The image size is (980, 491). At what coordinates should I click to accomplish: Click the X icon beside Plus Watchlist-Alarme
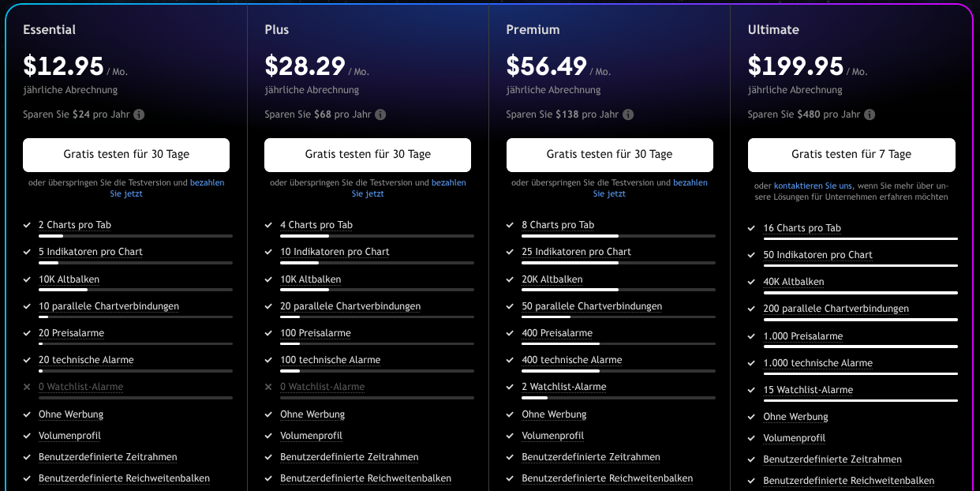coord(269,387)
